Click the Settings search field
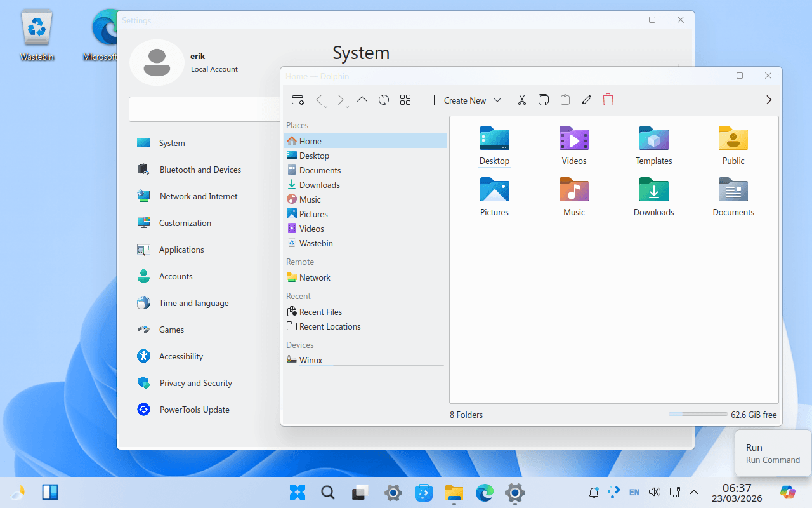 tap(204, 109)
